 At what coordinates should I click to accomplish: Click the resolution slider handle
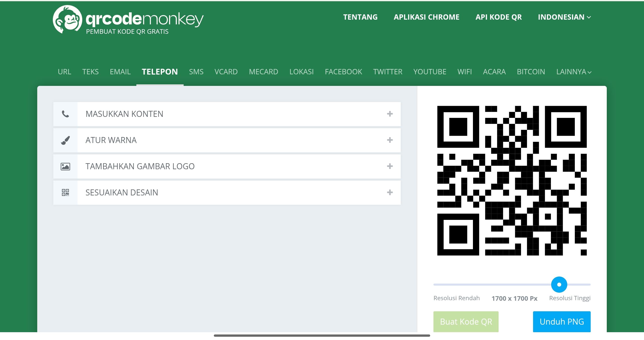[x=559, y=285]
